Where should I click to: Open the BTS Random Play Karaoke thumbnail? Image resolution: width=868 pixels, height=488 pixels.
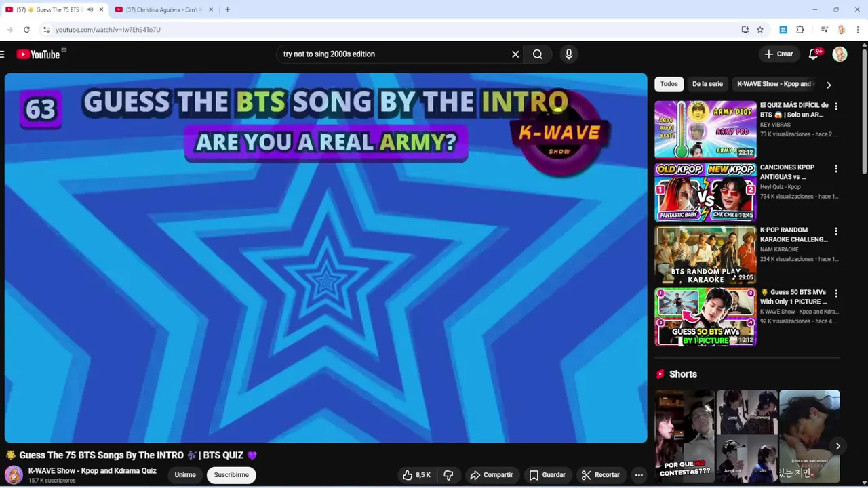pyautogui.click(x=705, y=254)
